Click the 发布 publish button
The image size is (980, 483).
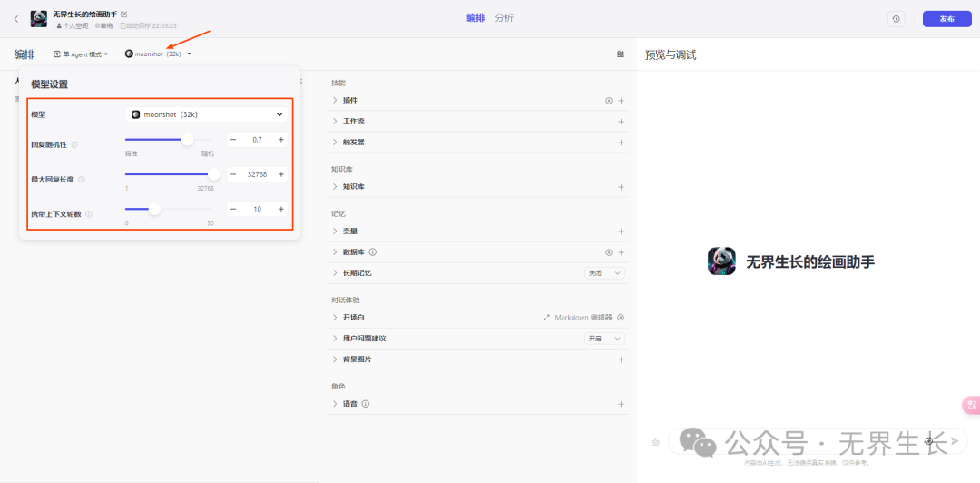pos(946,19)
